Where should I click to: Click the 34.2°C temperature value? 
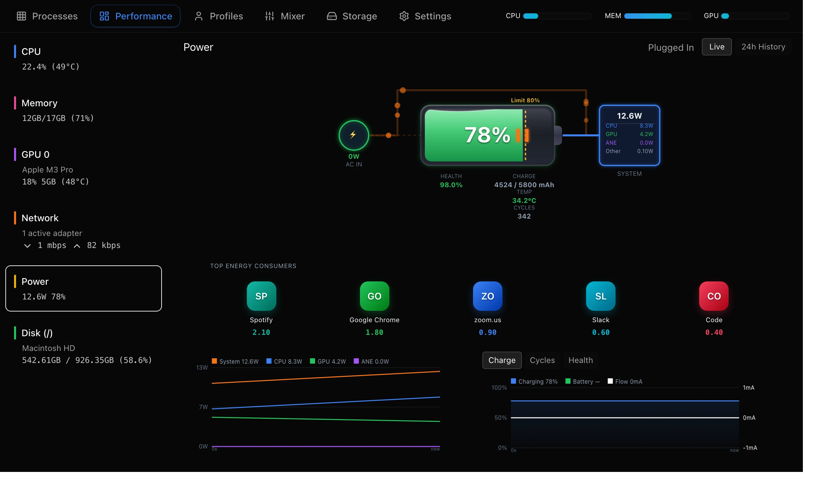(x=524, y=201)
